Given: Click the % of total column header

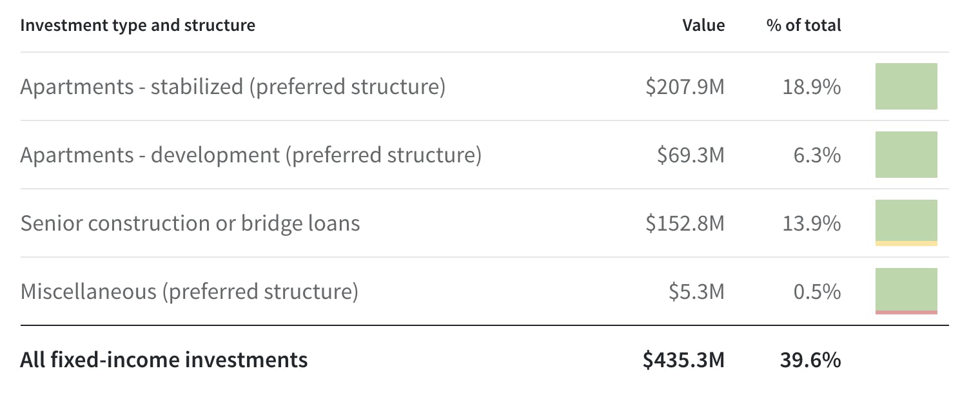Looking at the screenshot, I should [x=804, y=25].
